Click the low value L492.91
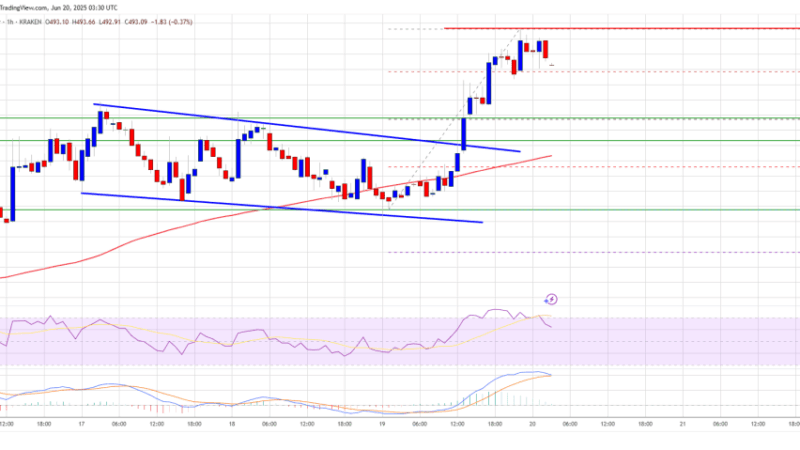Image resolution: width=800 pixels, height=450 pixels. 111,22
